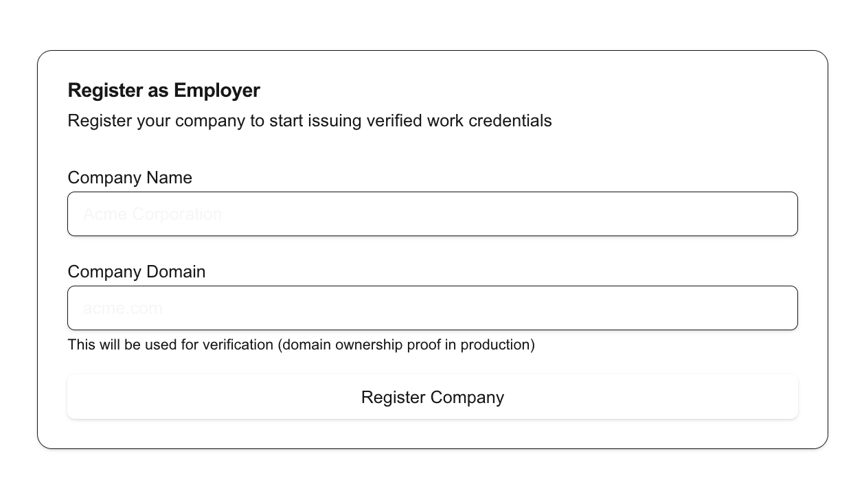Click the Register as Employer heading

pos(163,90)
